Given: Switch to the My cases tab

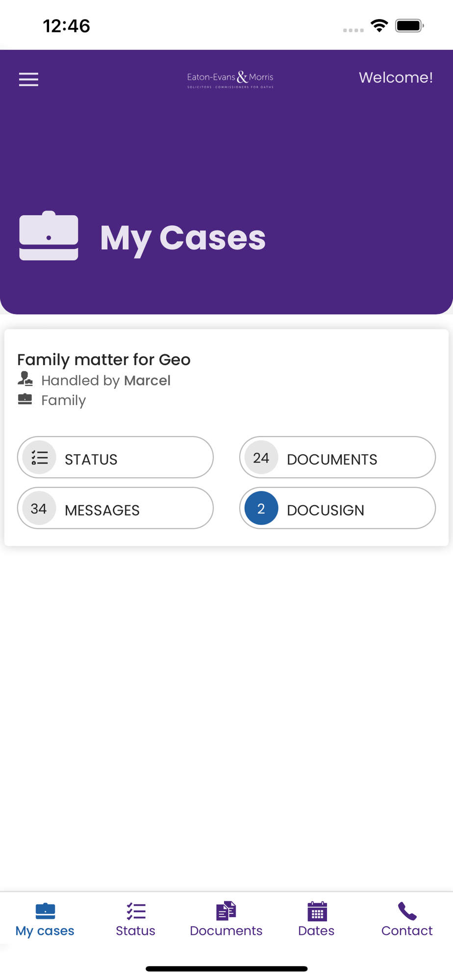Looking at the screenshot, I should (45, 919).
